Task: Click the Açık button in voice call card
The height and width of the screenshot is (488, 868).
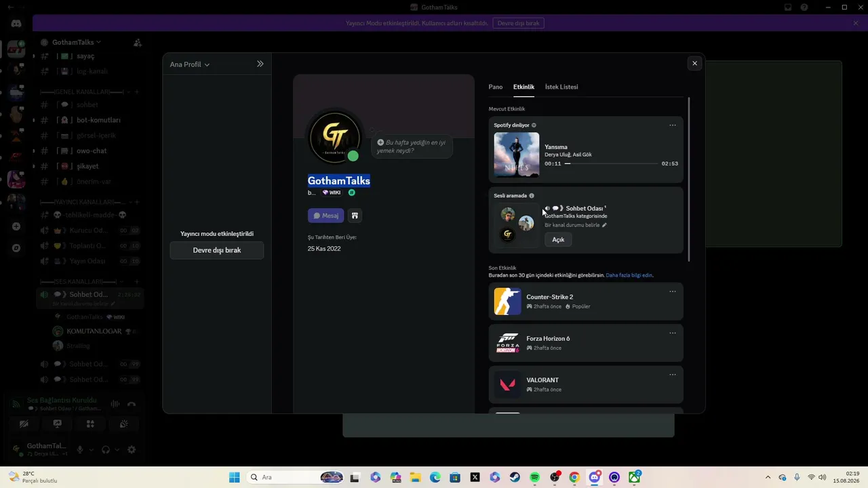Action: coord(558,239)
